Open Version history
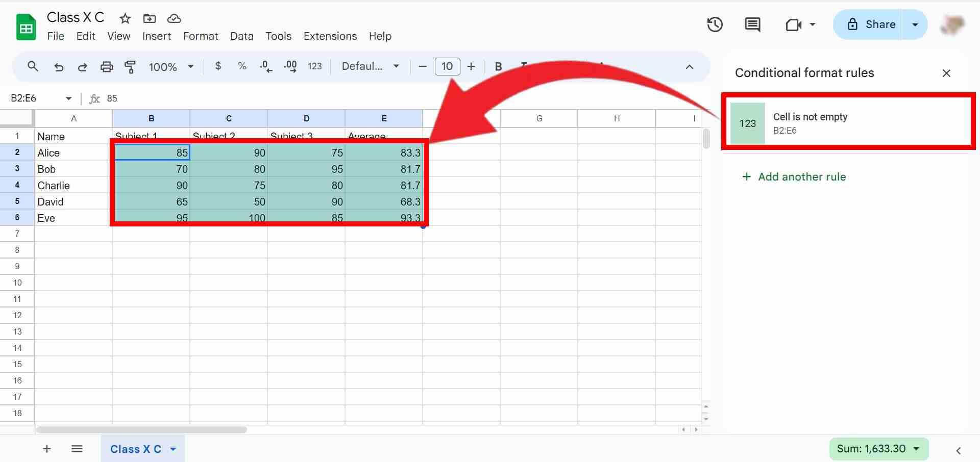This screenshot has width=980, height=462. click(x=715, y=24)
